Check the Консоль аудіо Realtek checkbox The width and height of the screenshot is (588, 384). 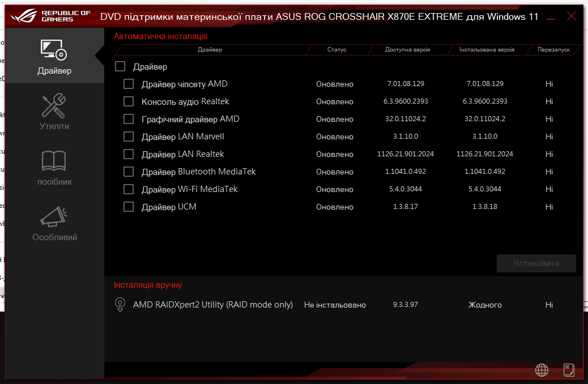(129, 101)
